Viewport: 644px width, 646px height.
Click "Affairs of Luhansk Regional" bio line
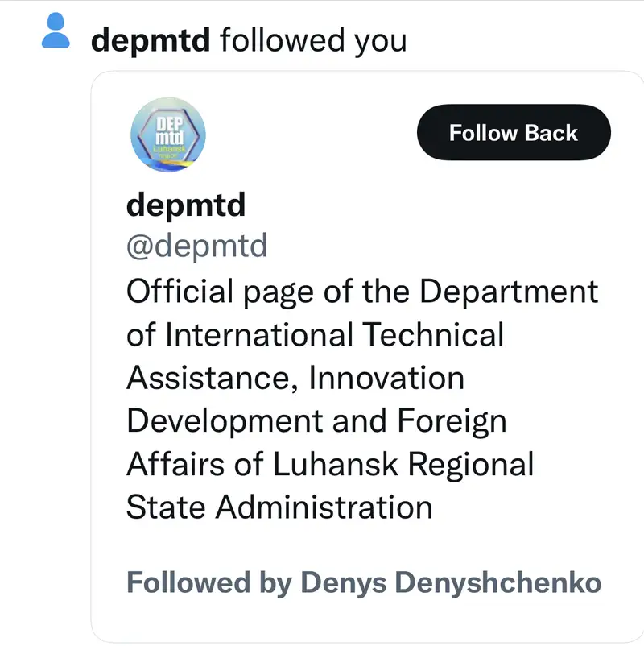pos(330,465)
